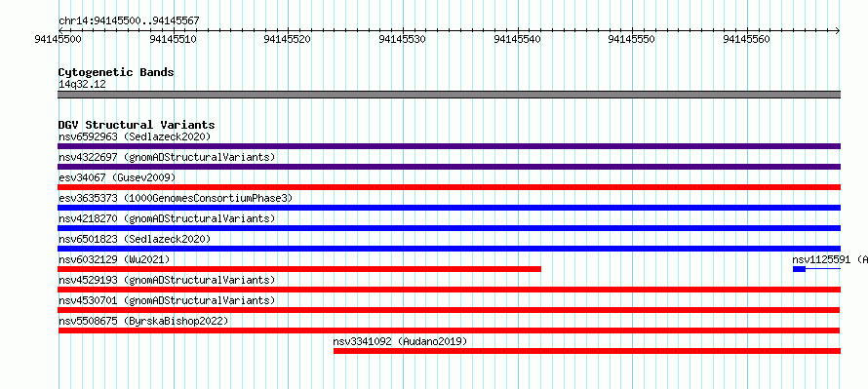Select the blue bar under nsv4218270

(x=449, y=228)
